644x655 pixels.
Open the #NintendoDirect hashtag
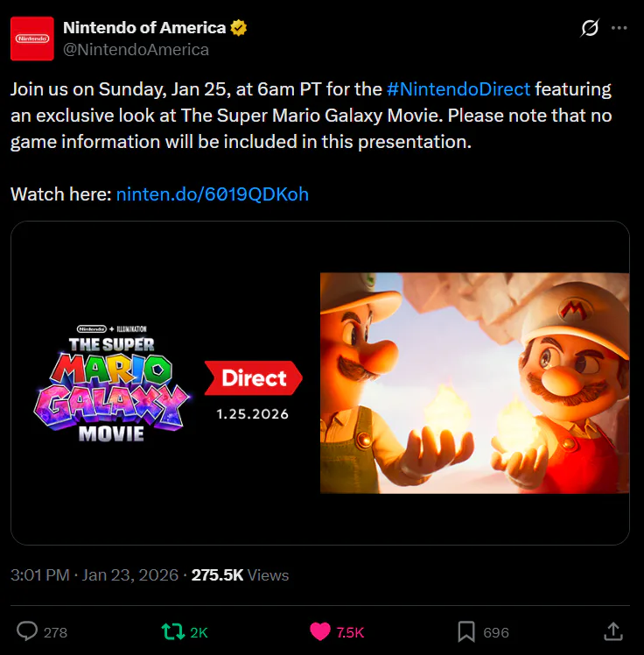458,89
